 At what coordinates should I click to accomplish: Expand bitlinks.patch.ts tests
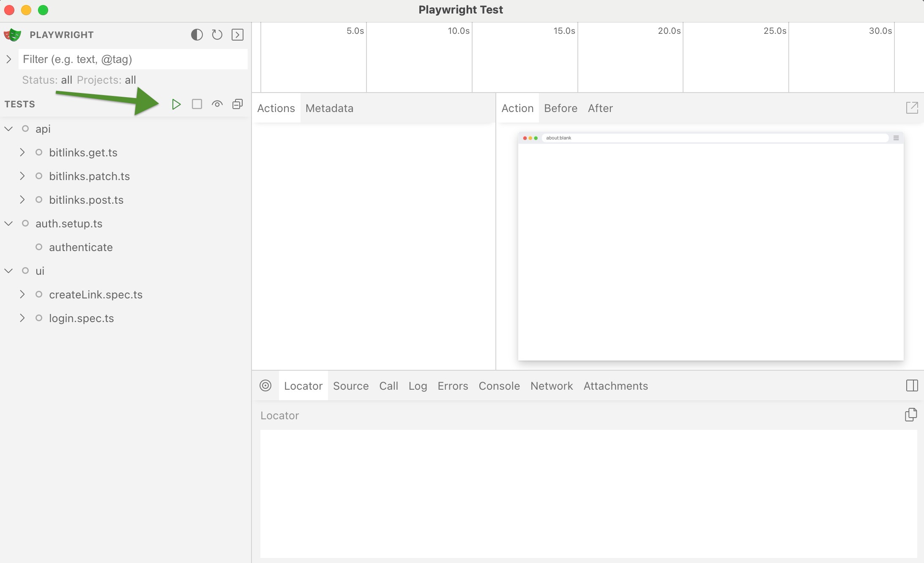[22, 176]
